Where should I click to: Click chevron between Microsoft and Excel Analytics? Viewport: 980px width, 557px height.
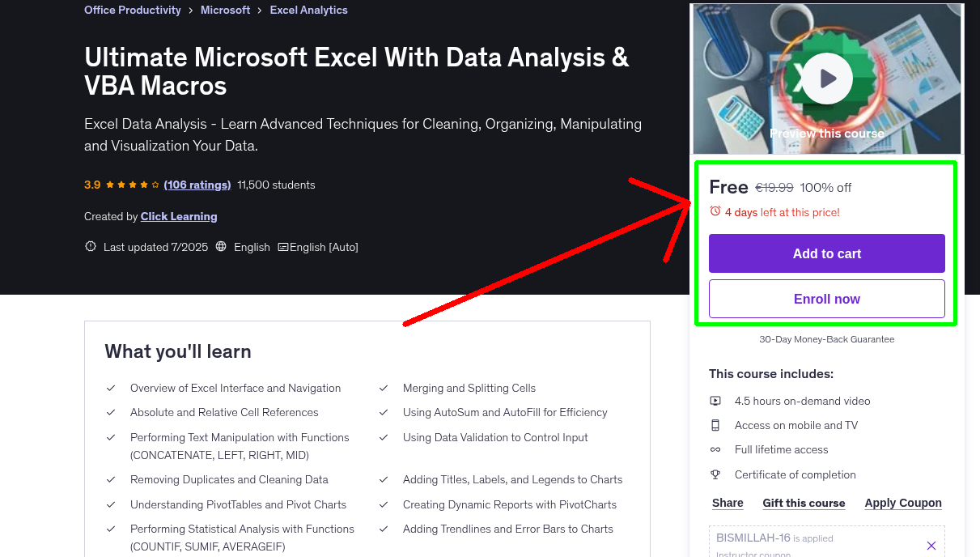(x=260, y=11)
